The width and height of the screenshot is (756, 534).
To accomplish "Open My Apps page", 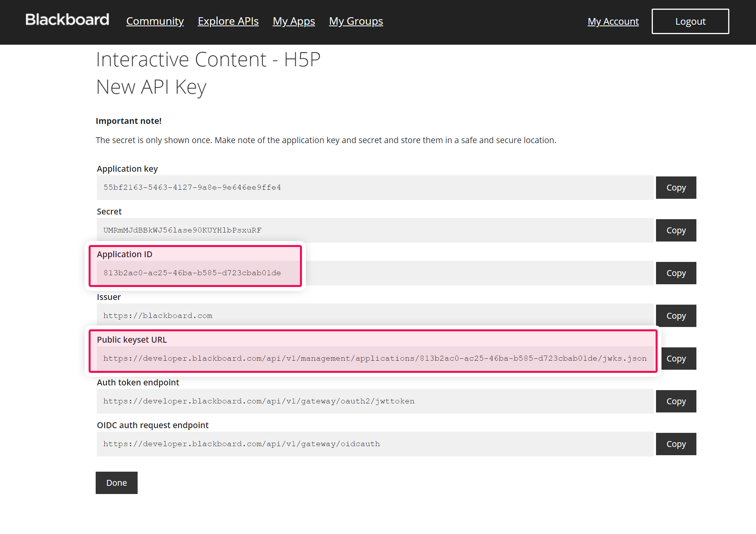I will pos(294,21).
